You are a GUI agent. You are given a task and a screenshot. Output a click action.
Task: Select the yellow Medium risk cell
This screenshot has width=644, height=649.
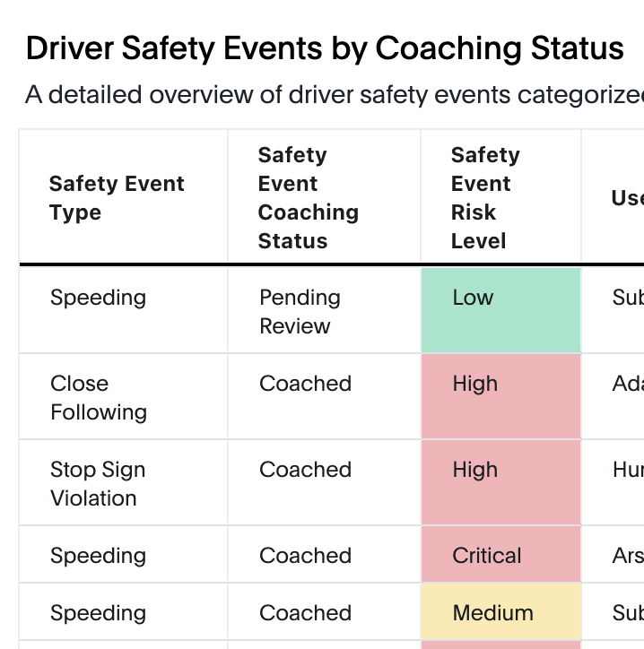(500, 612)
